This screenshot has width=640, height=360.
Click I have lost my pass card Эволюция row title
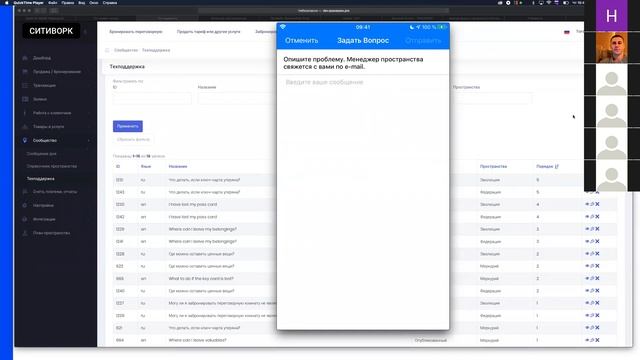pos(193,204)
